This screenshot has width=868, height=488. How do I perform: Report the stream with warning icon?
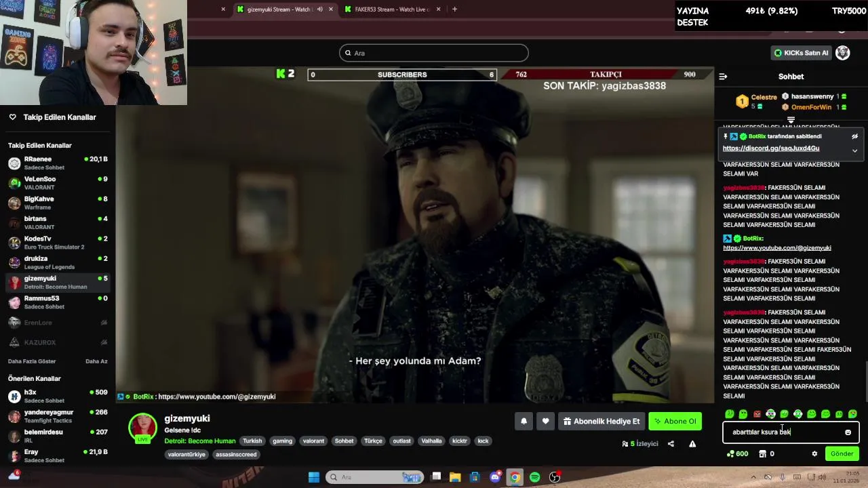coord(692,444)
